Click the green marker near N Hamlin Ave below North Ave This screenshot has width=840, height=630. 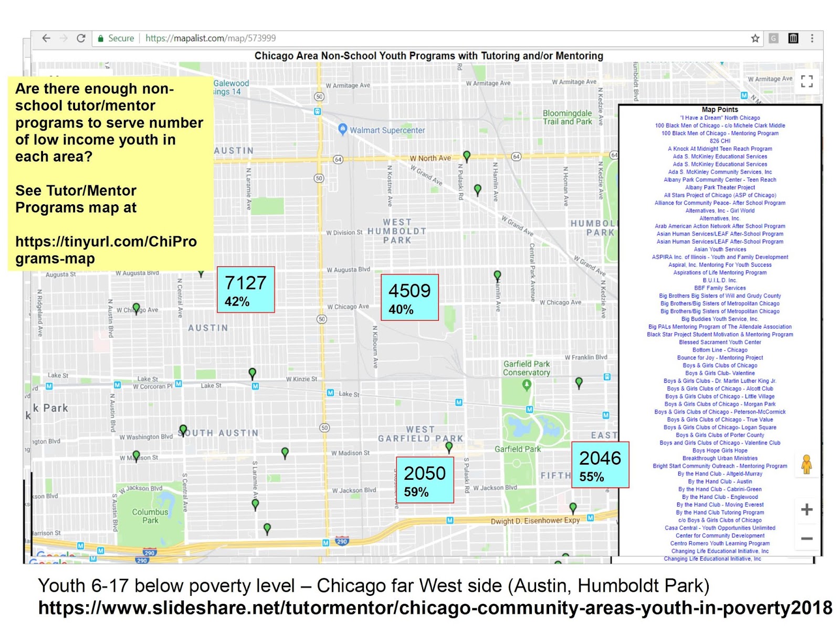(478, 190)
